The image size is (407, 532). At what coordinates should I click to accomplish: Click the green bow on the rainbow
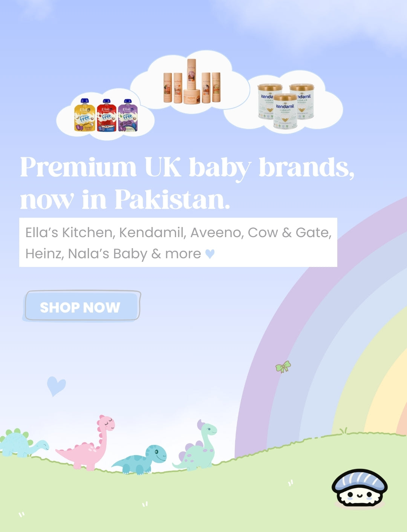click(283, 366)
